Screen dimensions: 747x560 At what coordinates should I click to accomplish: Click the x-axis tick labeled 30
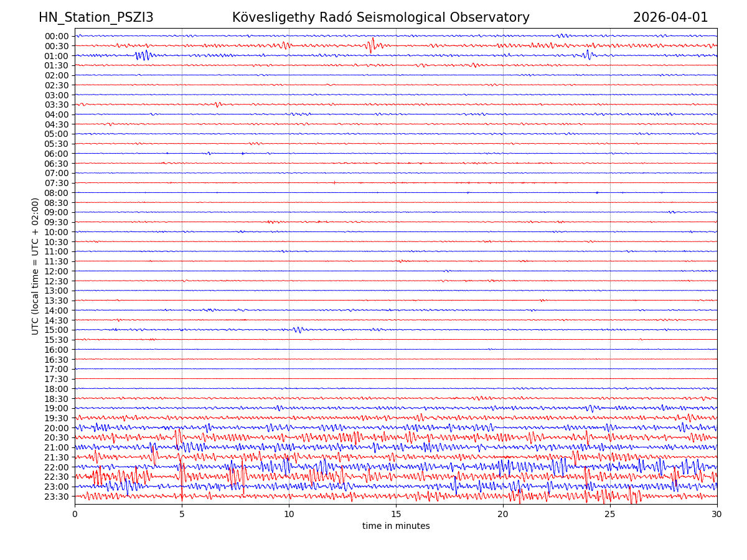click(717, 515)
